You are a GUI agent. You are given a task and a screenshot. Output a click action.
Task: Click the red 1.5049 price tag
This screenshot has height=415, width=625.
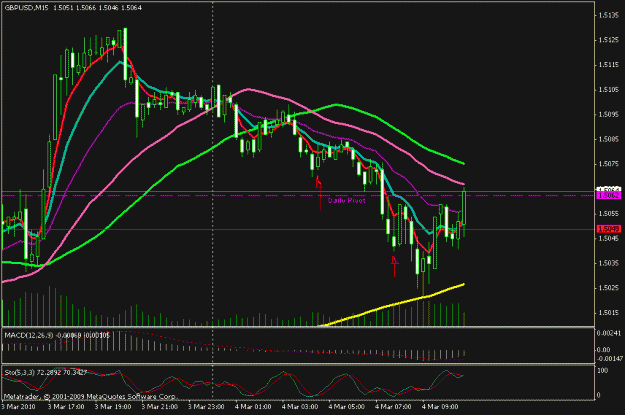coord(609,229)
